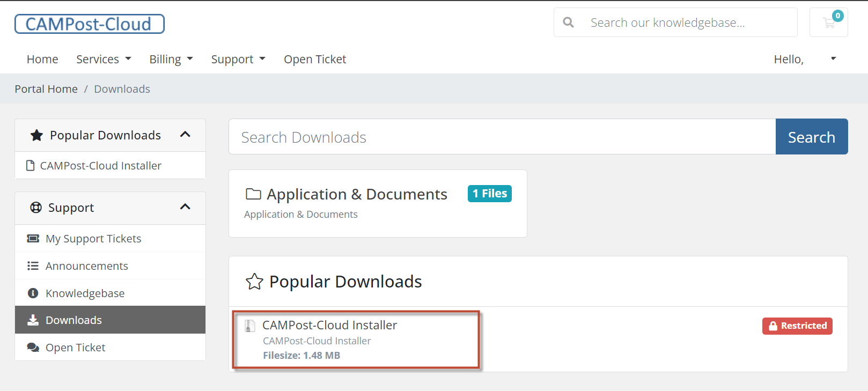
Task: Open the shopping cart icon
Action: pyautogui.click(x=828, y=23)
